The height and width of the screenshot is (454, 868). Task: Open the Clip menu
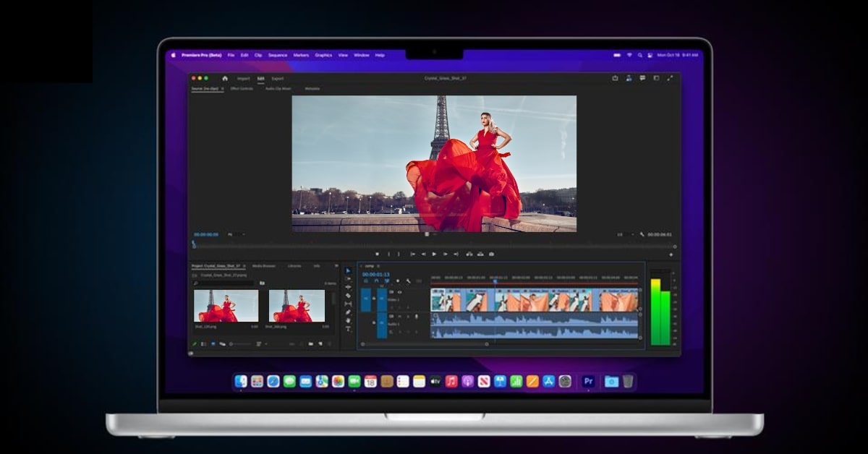coord(258,55)
